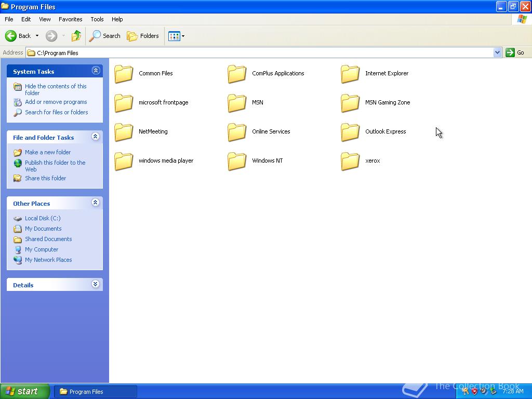Viewport: 532px width, 399px height.
Task: Open the Forward history dropdown arrow
Action: 63,36
